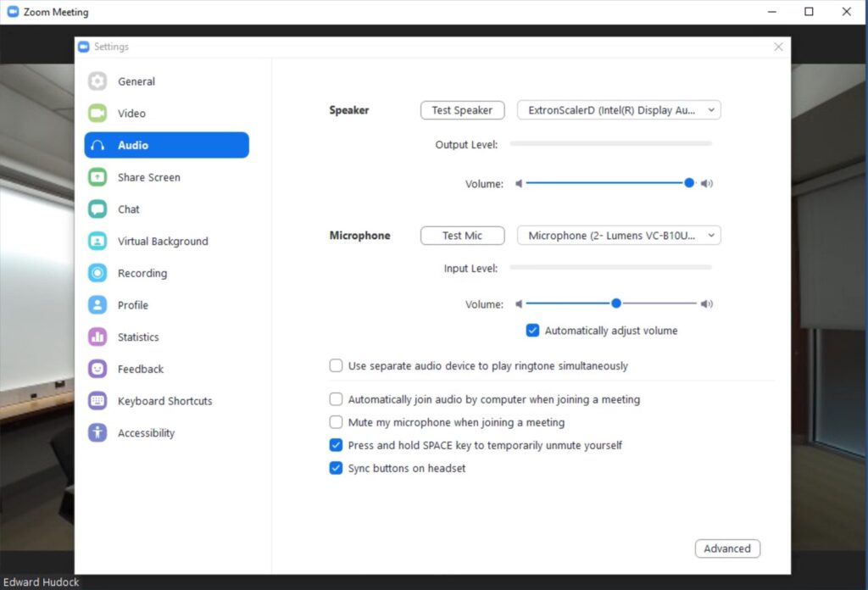Click the Chat bubble icon
The image size is (868, 590).
tap(97, 209)
